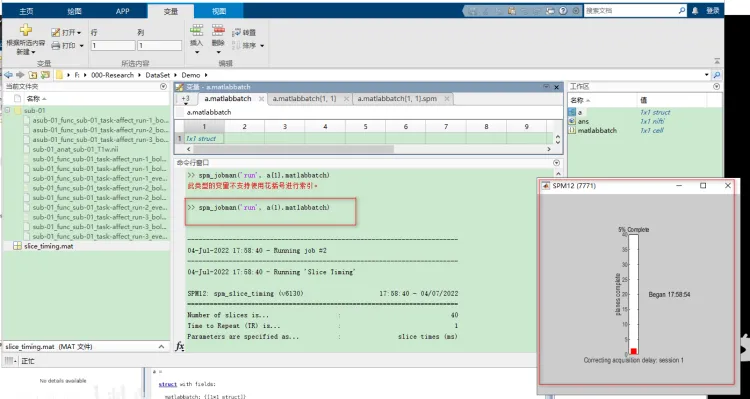Go back with the blue left arrow
This screenshot has height=399, width=750.
click(x=8, y=75)
